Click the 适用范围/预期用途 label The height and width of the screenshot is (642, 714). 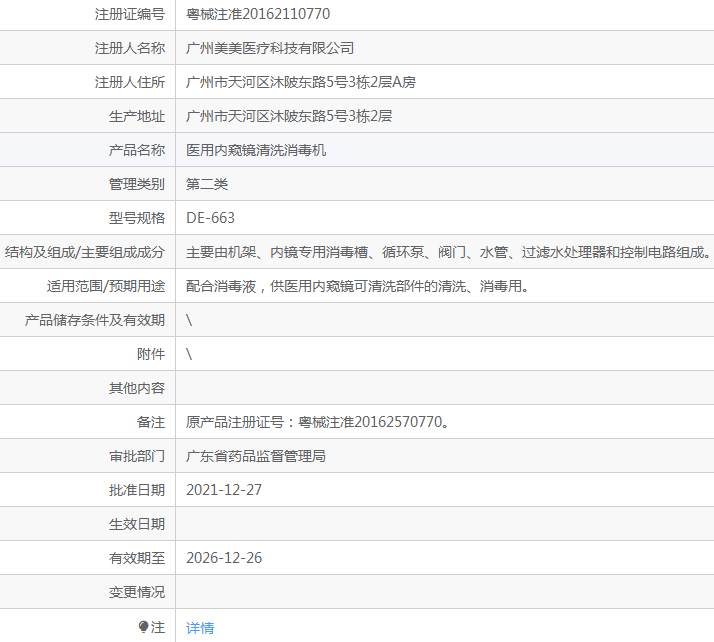(x=106, y=286)
